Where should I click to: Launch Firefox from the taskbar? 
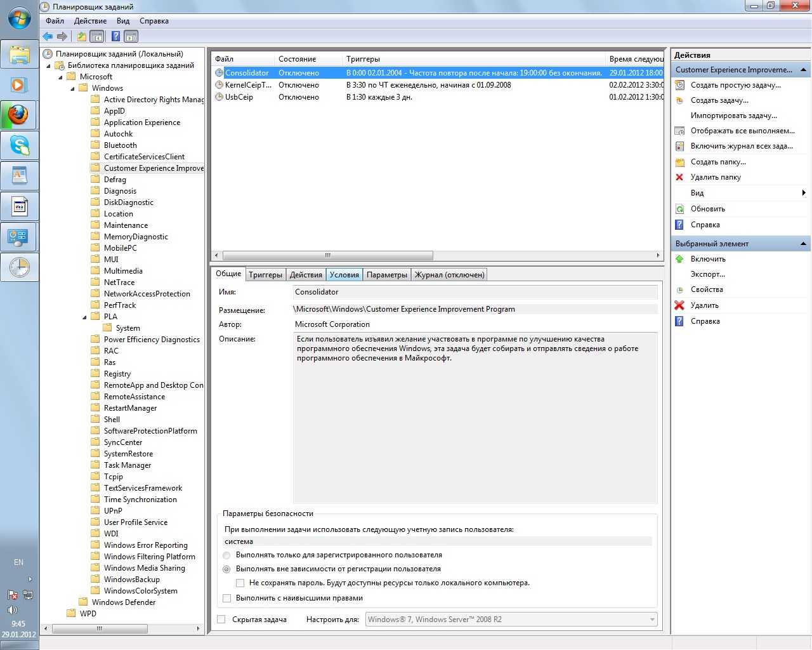19,115
